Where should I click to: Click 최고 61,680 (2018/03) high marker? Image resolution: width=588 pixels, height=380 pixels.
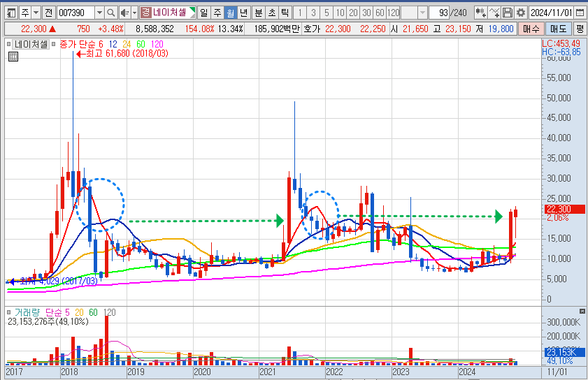(122, 54)
